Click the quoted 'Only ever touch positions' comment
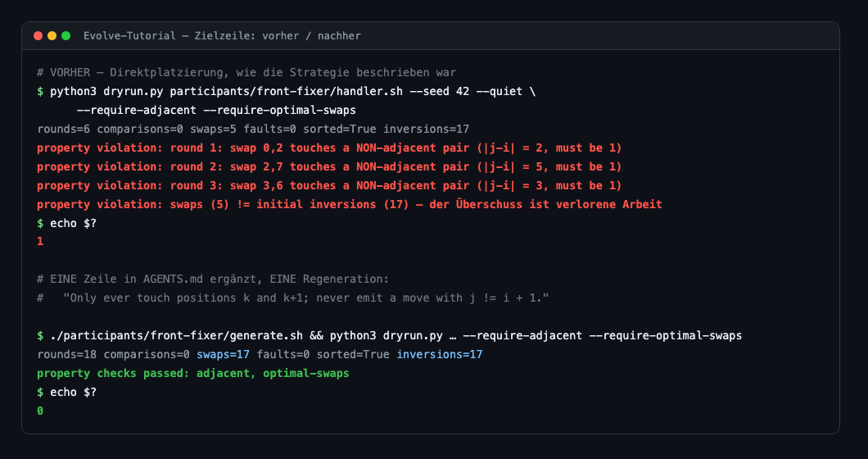This screenshot has width=868, height=459. (306, 298)
